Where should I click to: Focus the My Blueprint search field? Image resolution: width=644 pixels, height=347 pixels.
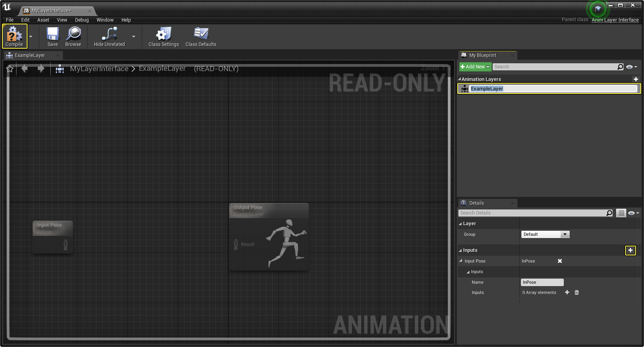click(554, 67)
